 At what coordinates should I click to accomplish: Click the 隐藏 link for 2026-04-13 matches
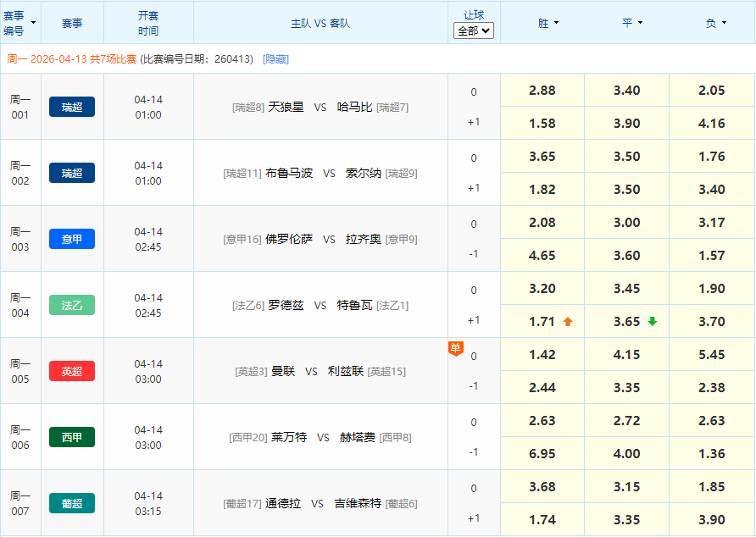275,58
